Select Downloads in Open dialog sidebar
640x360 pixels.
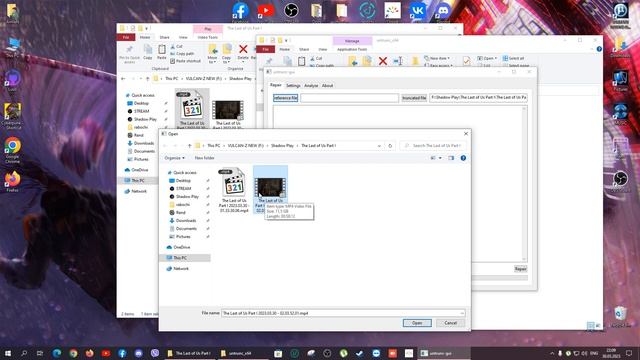(x=186, y=221)
